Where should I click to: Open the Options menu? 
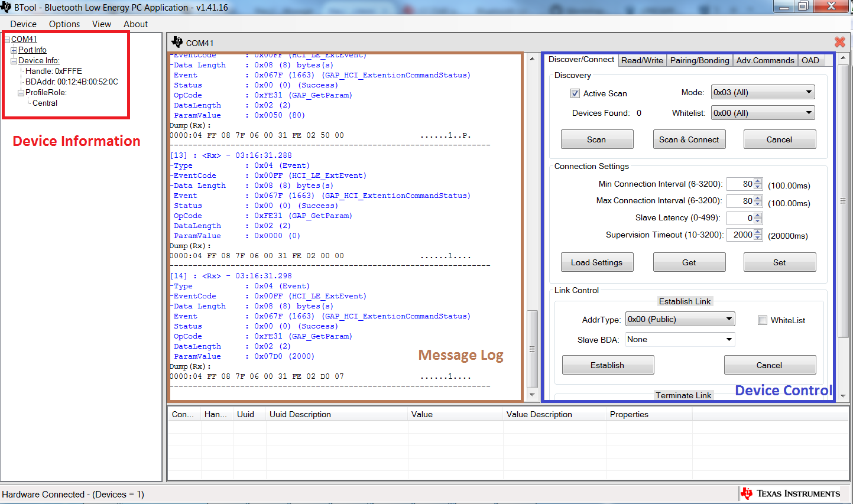64,24
